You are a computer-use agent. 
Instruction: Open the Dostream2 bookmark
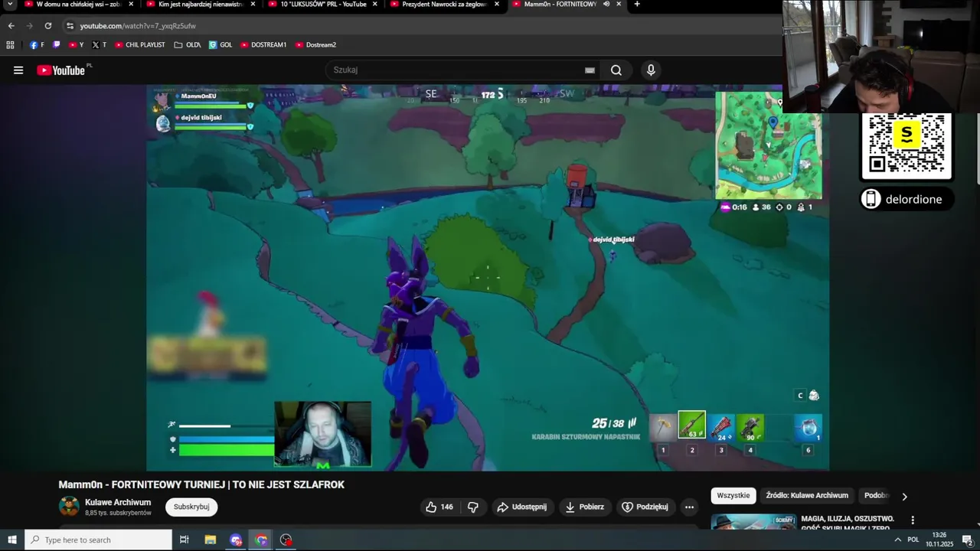tap(315, 45)
